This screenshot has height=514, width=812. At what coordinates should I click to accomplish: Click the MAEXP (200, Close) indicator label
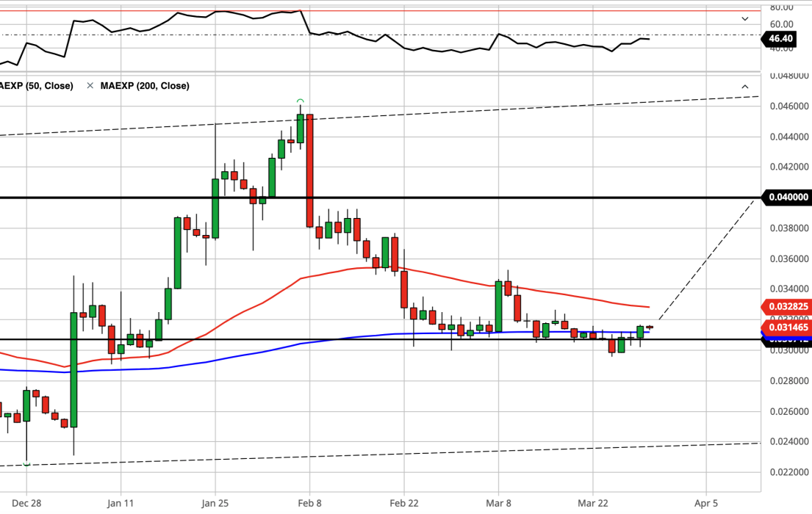(145, 85)
